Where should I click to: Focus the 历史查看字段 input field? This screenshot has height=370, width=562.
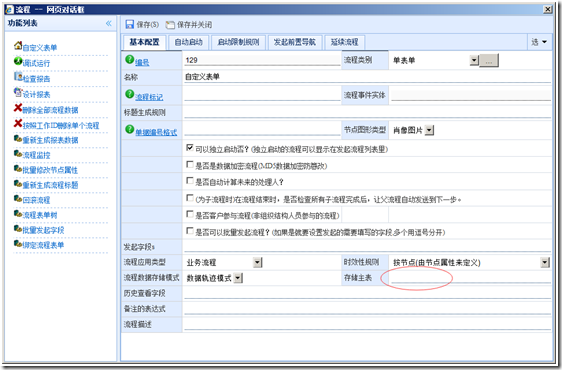point(367,293)
